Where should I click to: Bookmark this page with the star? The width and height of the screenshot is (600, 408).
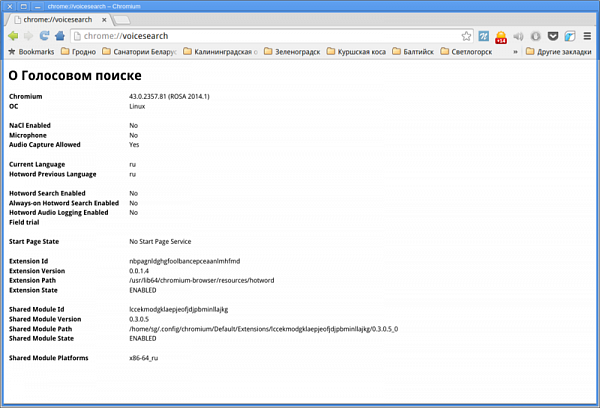[x=466, y=36]
